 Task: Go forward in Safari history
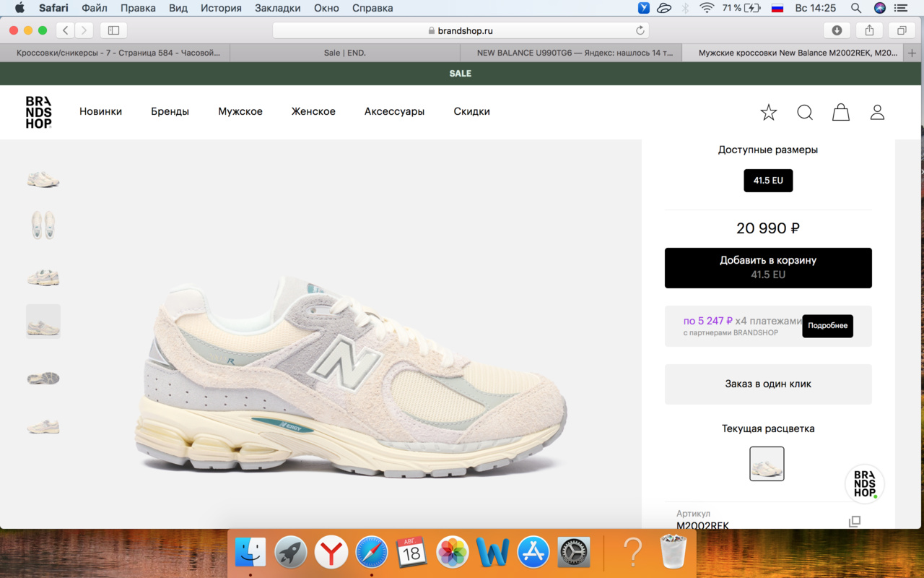coord(84,30)
